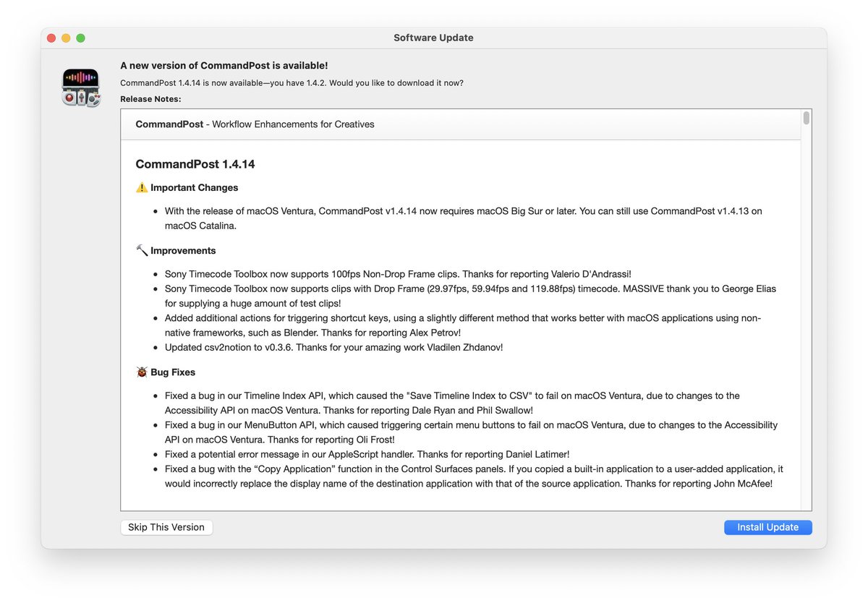The image size is (868, 603).
Task: Click bullet about Drop Frame timecode
Action: click(470, 296)
